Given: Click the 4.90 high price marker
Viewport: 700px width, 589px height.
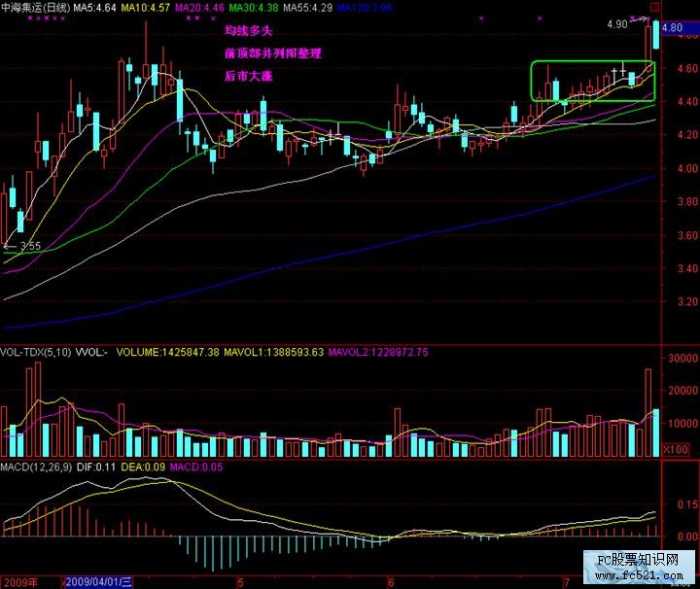Looking at the screenshot, I should pos(617,24).
